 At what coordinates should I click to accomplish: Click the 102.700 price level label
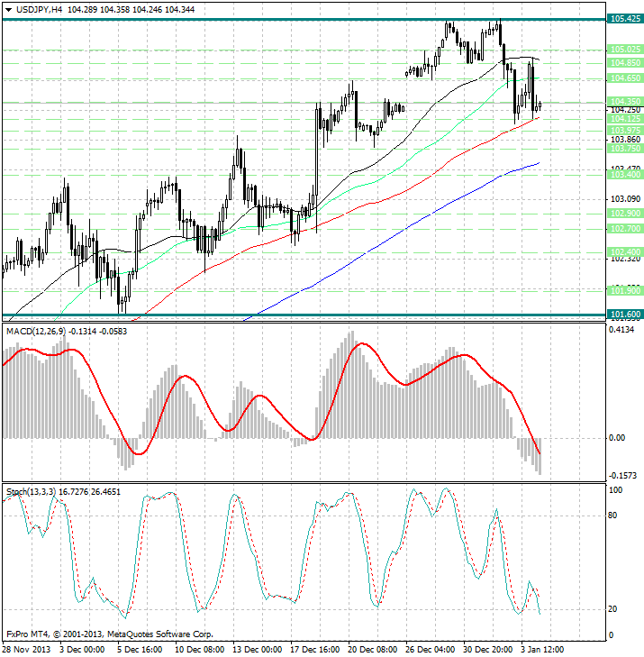tap(625, 229)
